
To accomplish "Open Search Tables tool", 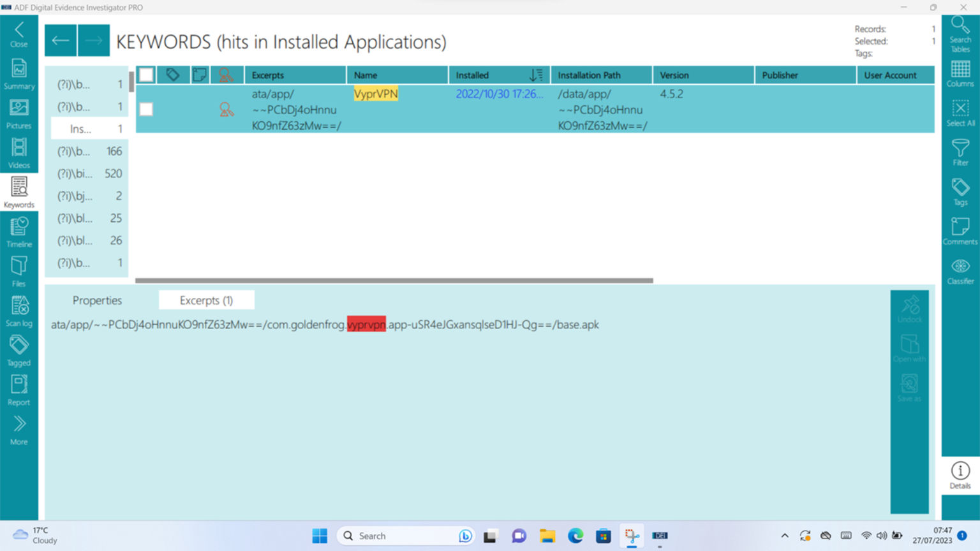I will (960, 34).
